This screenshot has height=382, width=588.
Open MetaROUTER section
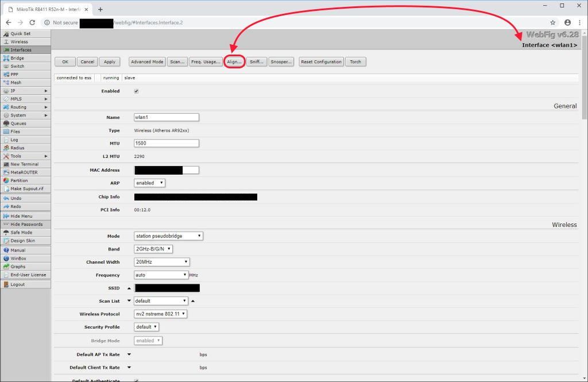click(25, 172)
